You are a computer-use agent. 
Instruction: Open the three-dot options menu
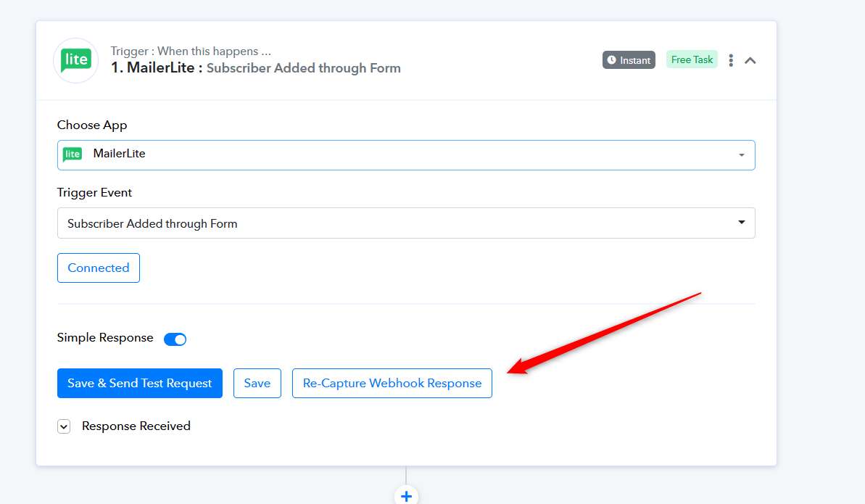coord(731,60)
